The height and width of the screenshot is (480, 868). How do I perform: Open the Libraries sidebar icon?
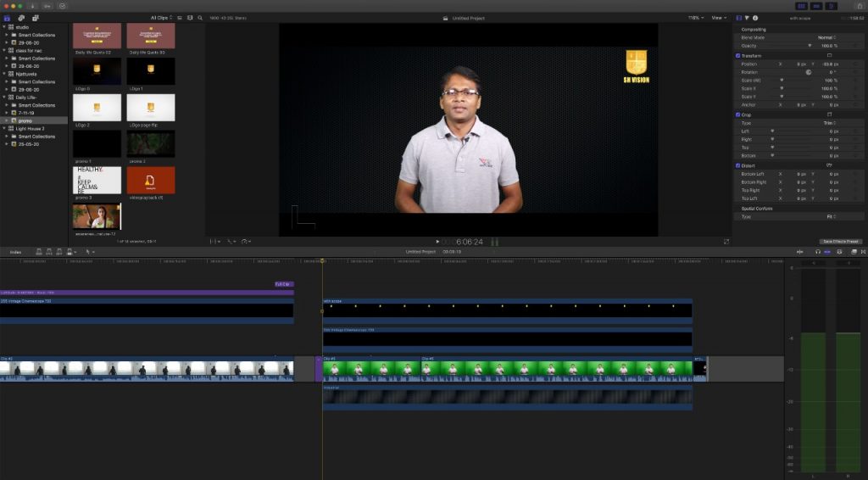coord(8,17)
